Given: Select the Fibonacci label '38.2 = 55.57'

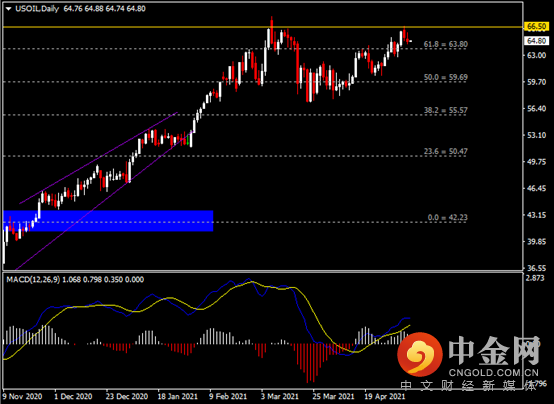Looking at the screenshot, I should tap(446, 110).
